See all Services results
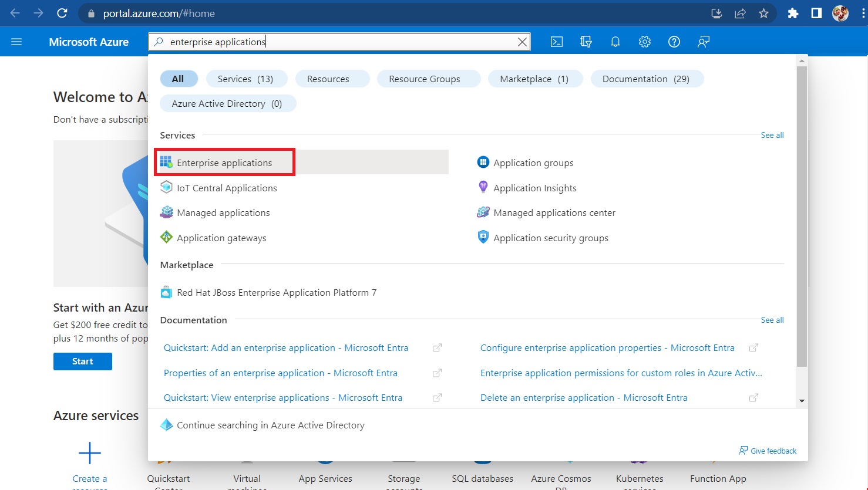 (772, 135)
